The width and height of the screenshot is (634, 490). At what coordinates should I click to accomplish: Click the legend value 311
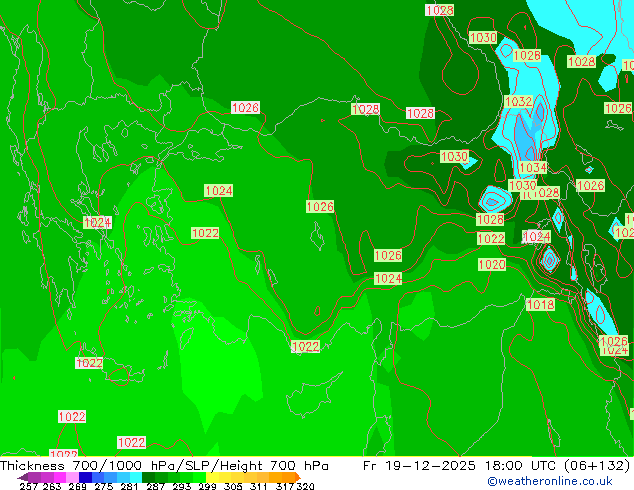click(x=259, y=486)
